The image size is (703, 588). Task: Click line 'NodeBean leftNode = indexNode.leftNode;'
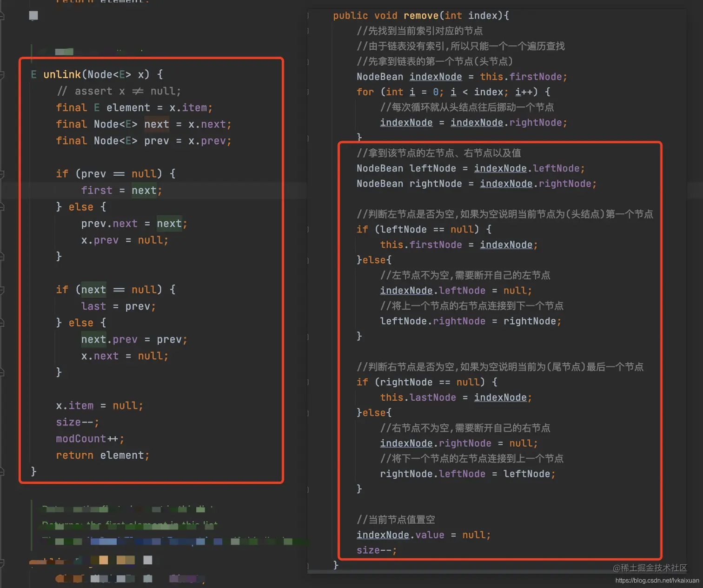click(x=471, y=168)
